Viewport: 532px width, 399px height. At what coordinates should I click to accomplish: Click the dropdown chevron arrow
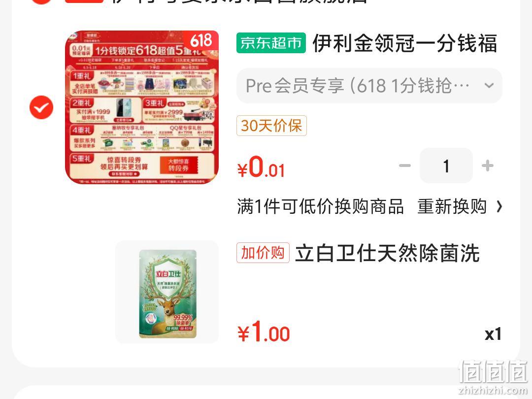489,86
